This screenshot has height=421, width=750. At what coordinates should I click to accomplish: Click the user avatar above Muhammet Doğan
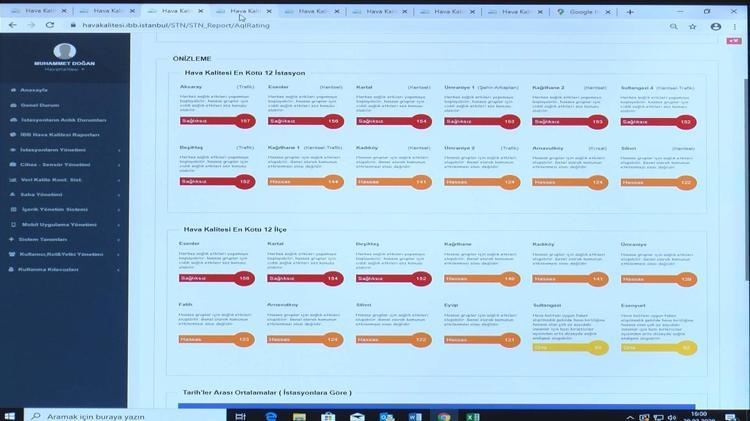click(x=65, y=52)
